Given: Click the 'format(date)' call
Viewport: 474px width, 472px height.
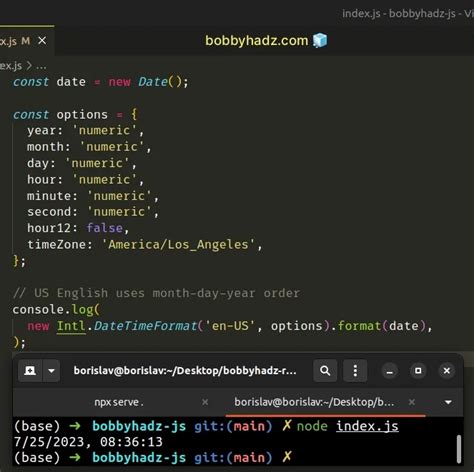Looking at the screenshot, I should click(x=382, y=326).
